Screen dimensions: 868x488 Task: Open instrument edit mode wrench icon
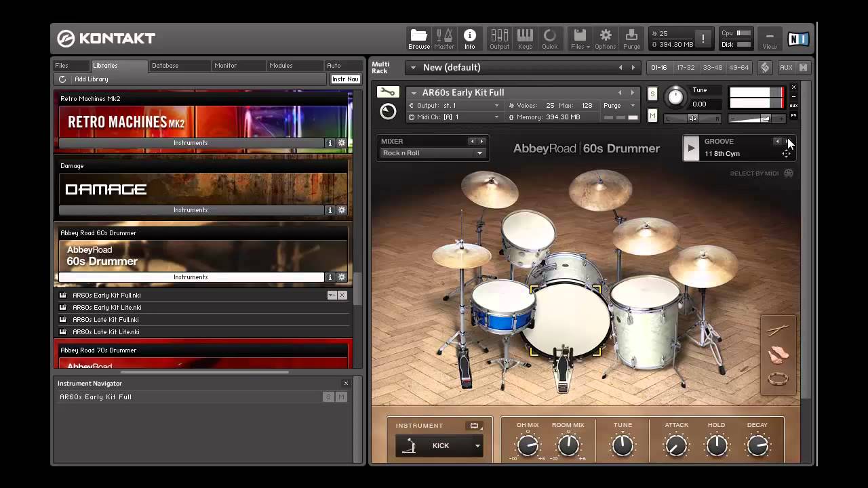click(x=388, y=92)
